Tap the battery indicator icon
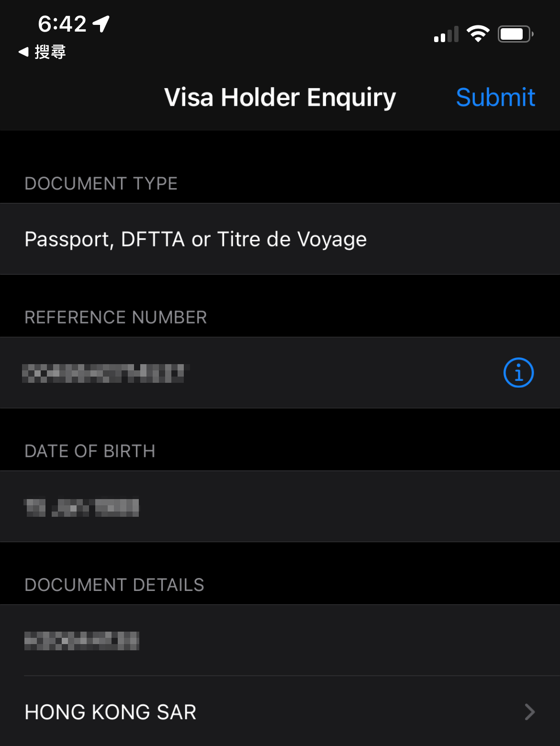This screenshot has width=560, height=746. click(515, 34)
